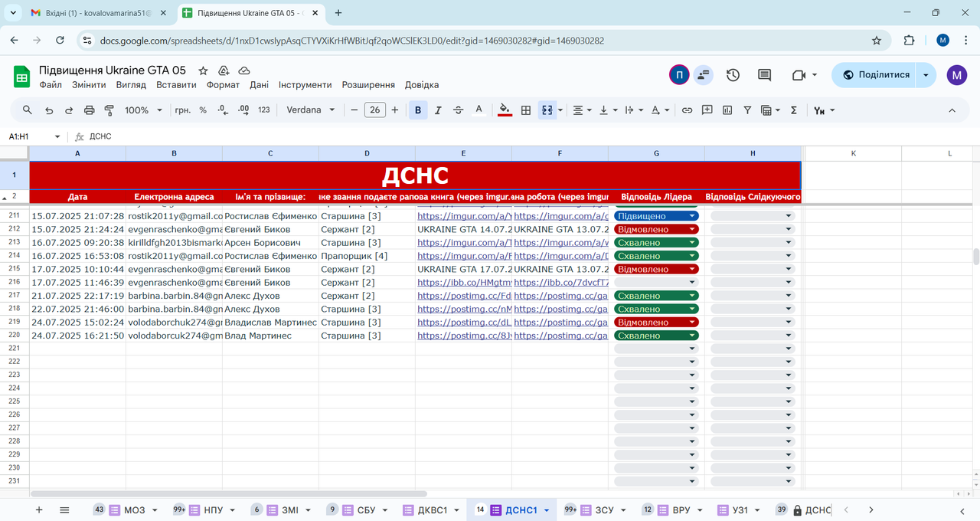
Task: Decrease decimal places
Action: [223, 110]
